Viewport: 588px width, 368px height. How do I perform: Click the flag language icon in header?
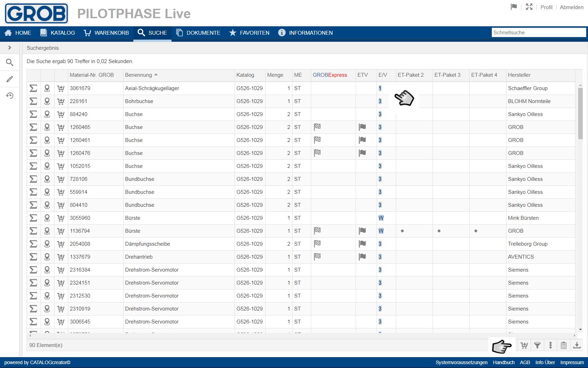514,7
